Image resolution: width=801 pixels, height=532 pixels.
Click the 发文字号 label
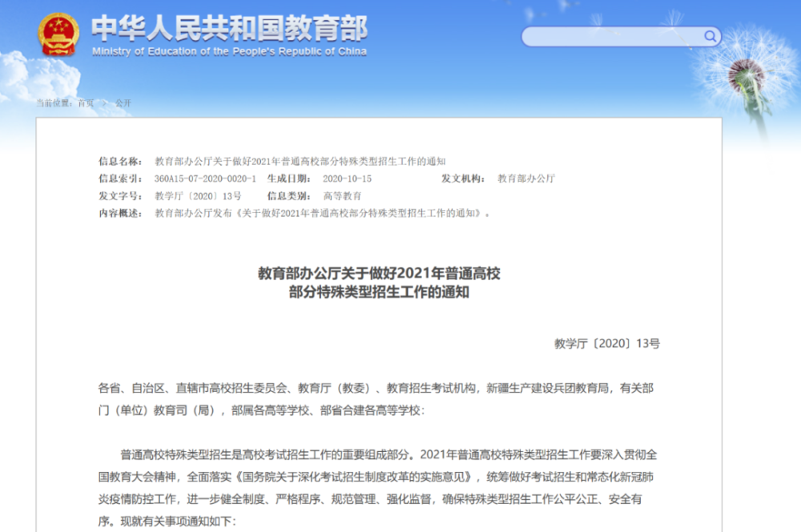click(119, 196)
